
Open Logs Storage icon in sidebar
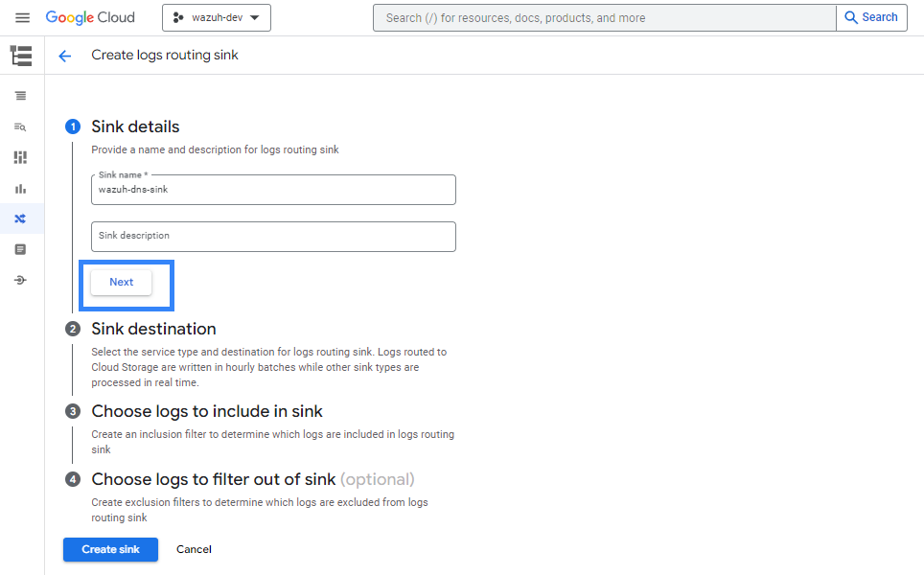pyautogui.click(x=21, y=249)
